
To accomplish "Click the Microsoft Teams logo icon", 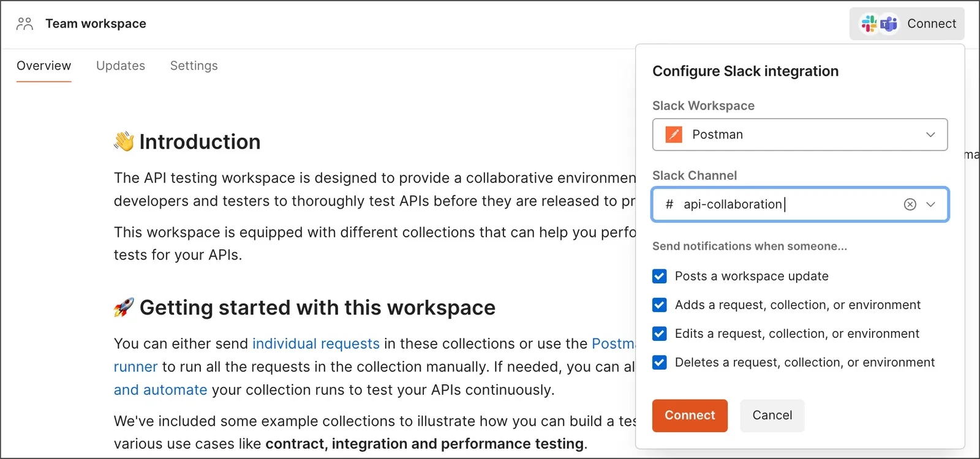I will pyautogui.click(x=889, y=24).
